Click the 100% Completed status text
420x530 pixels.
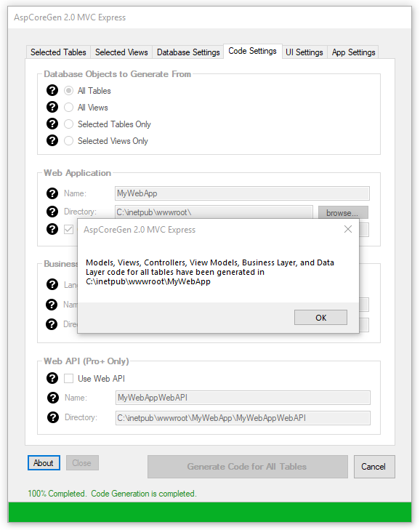pyautogui.click(x=112, y=494)
